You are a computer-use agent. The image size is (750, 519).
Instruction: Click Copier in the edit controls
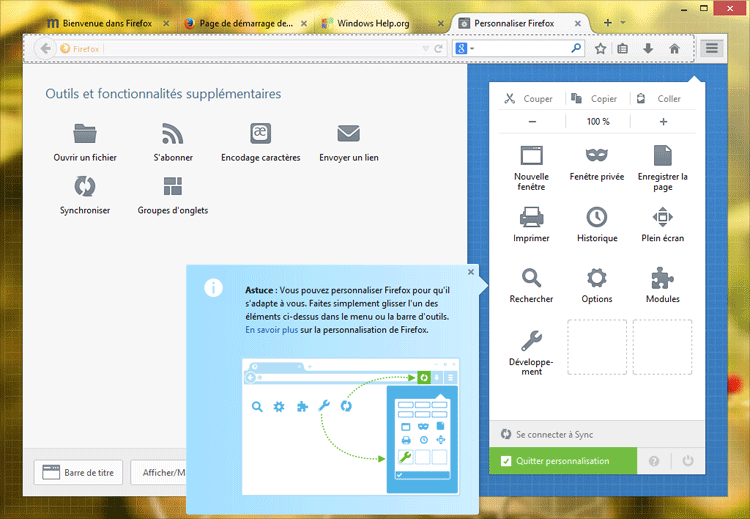click(x=597, y=99)
